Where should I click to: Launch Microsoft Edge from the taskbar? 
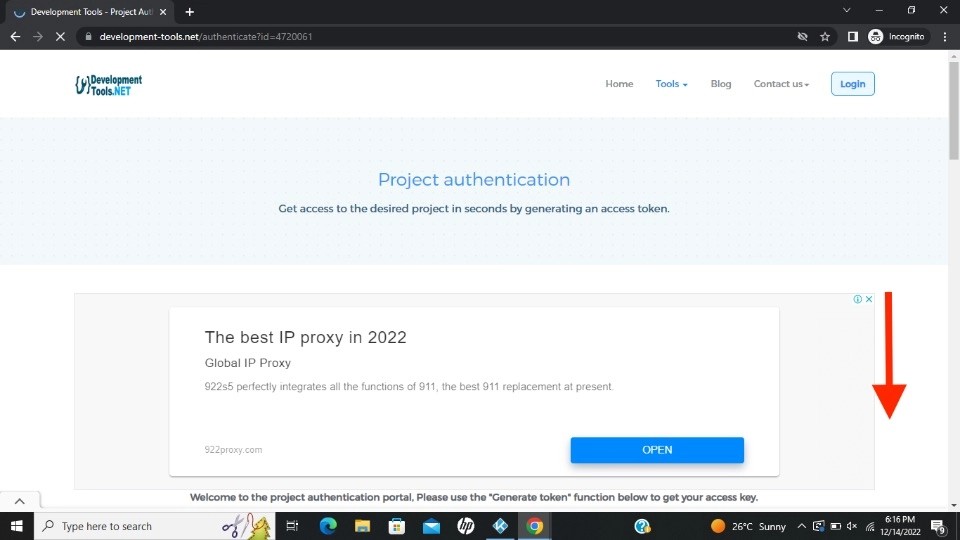click(328, 526)
